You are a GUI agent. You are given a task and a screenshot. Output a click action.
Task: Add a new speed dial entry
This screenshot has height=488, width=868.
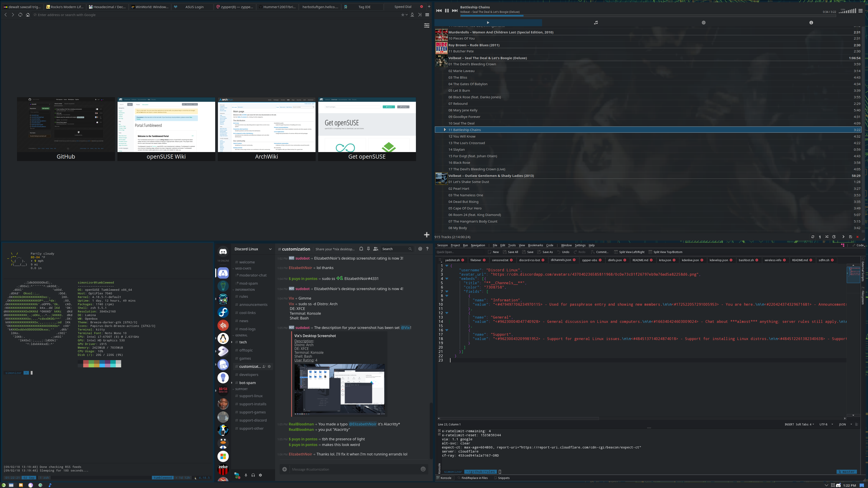pos(427,235)
